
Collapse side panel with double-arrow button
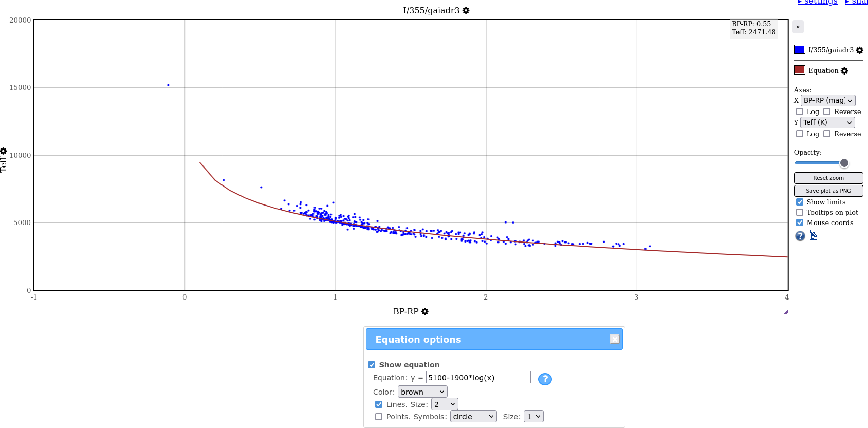point(798,27)
